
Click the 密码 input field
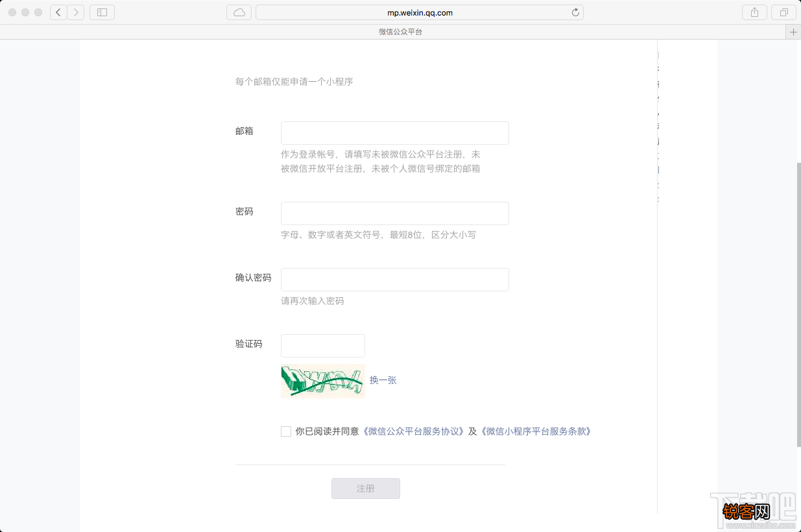coord(395,213)
